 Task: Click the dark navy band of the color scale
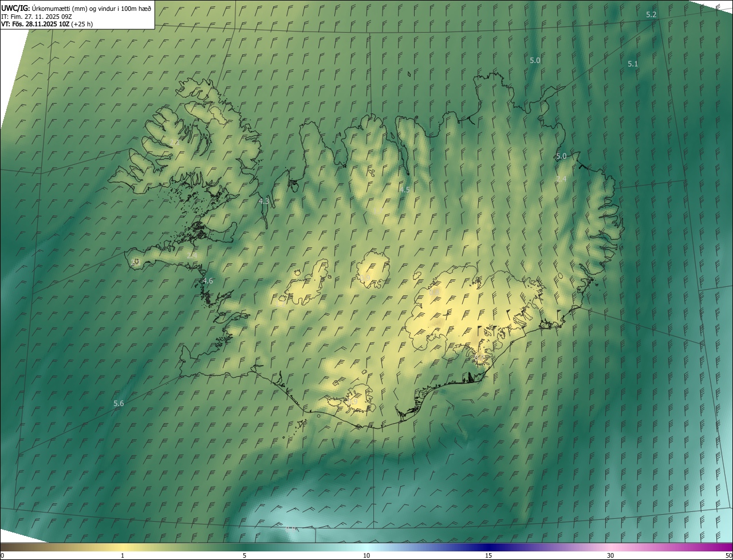[x=488, y=547]
